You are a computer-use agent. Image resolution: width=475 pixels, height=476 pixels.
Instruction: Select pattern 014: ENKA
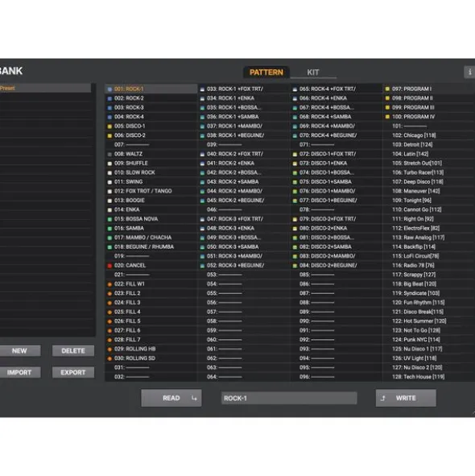151,209
